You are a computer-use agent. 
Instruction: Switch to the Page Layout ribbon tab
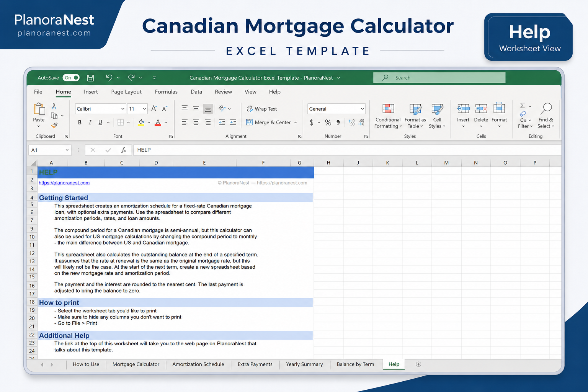click(126, 92)
